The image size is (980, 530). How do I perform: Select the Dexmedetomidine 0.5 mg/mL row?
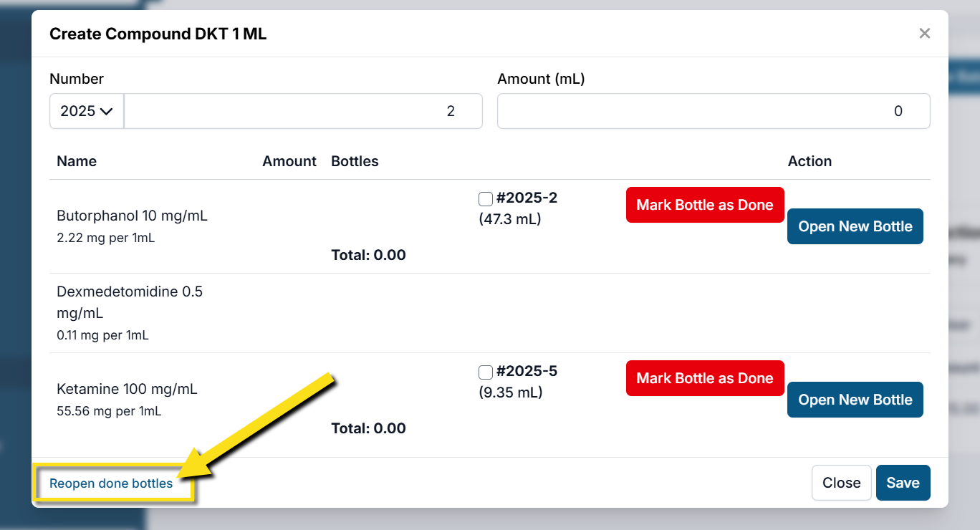click(x=130, y=302)
